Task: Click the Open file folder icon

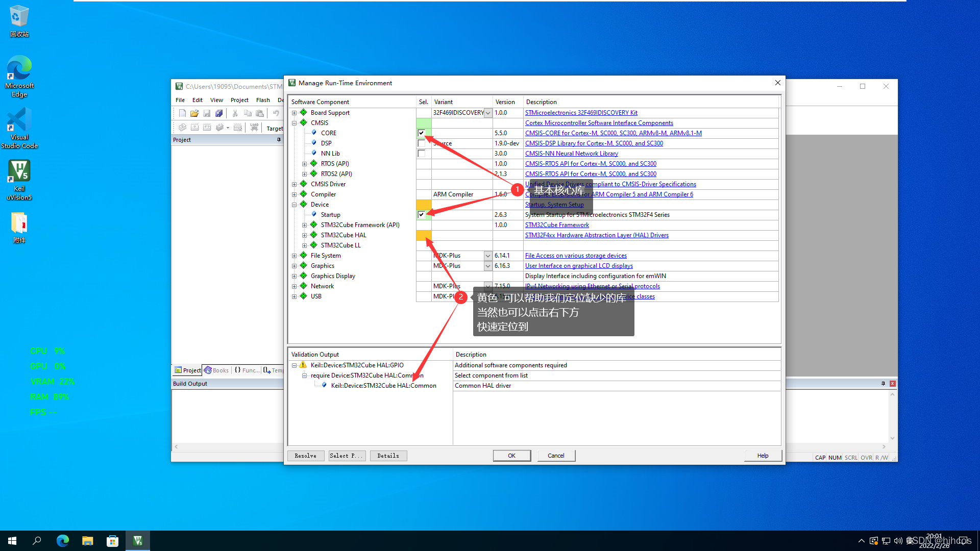Action: [194, 113]
